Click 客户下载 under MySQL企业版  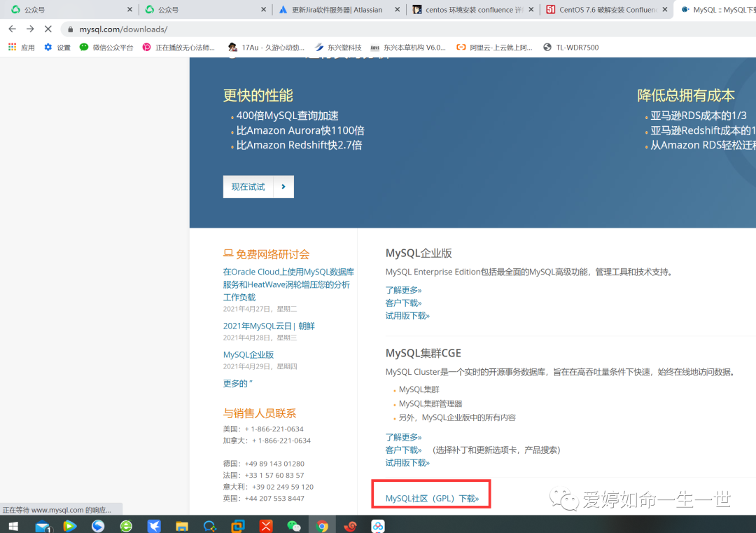pyautogui.click(x=403, y=303)
